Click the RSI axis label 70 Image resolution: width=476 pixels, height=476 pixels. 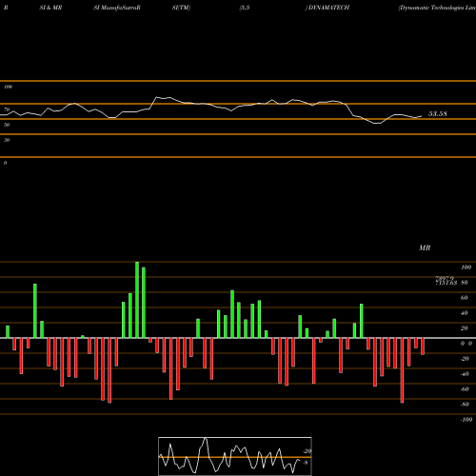coord(7,109)
